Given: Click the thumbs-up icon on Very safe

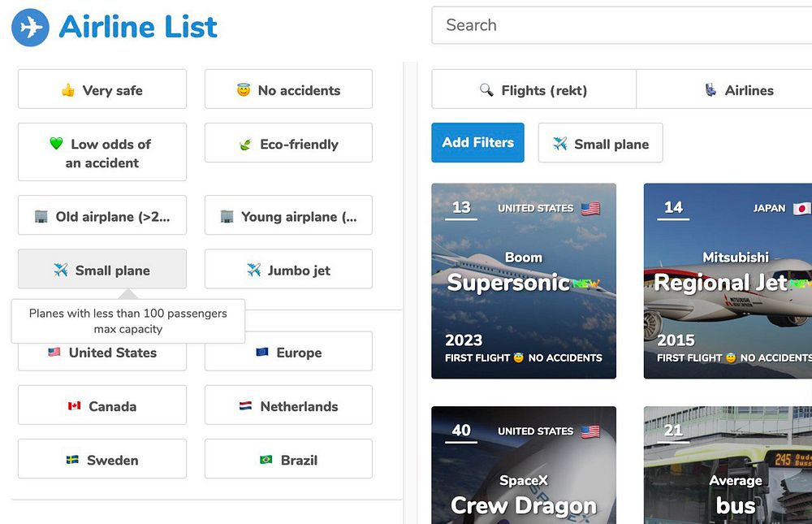Looking at the screenshot, I should (68, 90).
